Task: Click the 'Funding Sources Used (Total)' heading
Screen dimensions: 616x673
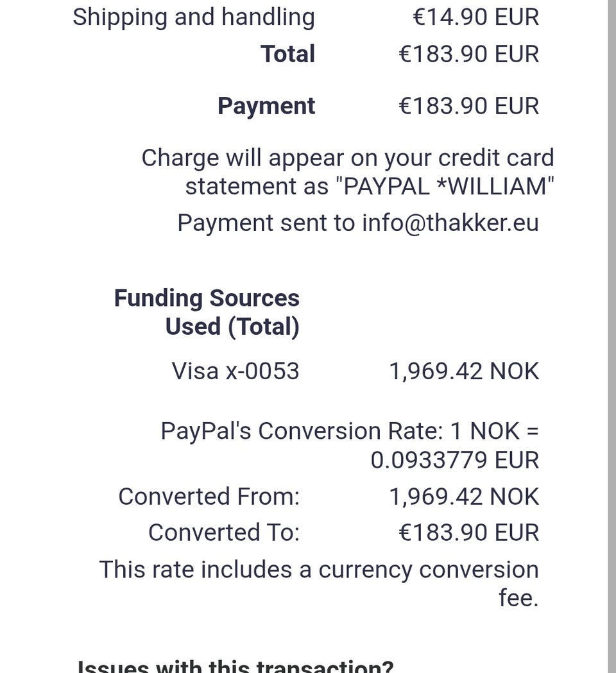Action: click(207, 312)
